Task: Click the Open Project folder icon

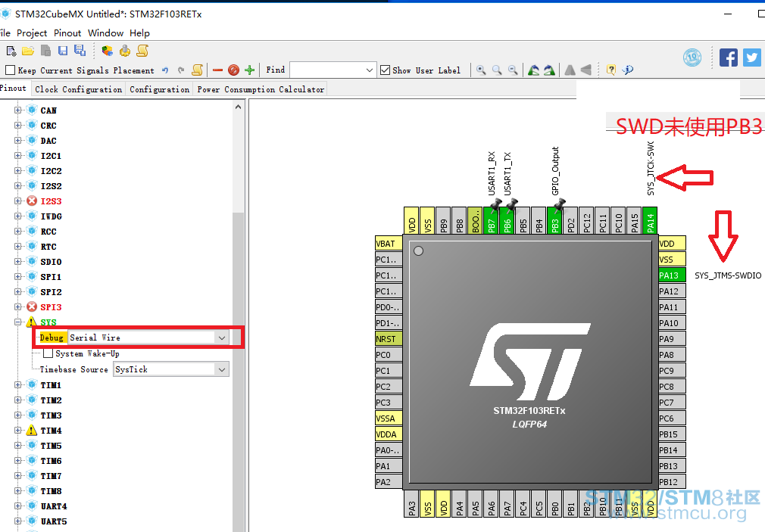Action: [28, 51]
